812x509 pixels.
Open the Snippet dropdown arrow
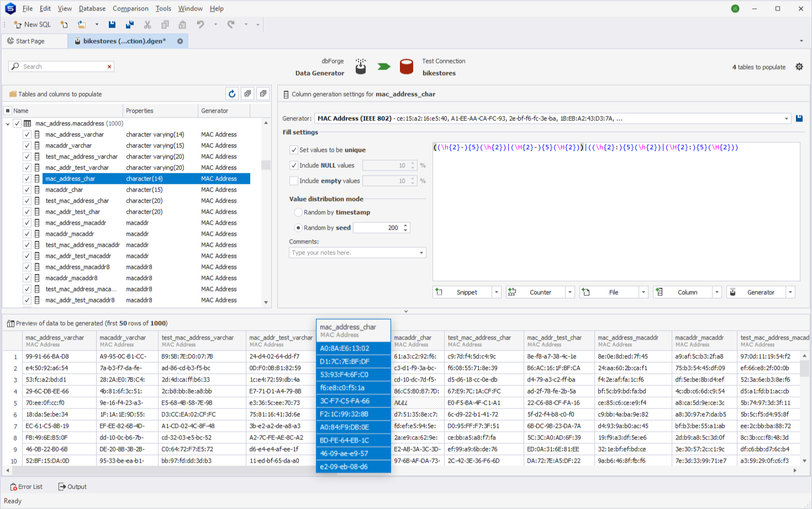[x=497, y=292]
